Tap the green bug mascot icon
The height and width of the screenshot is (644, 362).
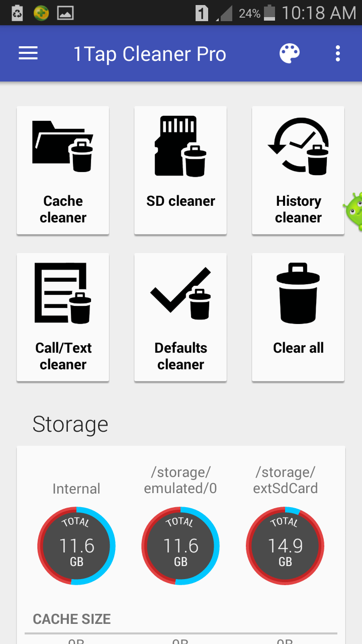point(354,210)
